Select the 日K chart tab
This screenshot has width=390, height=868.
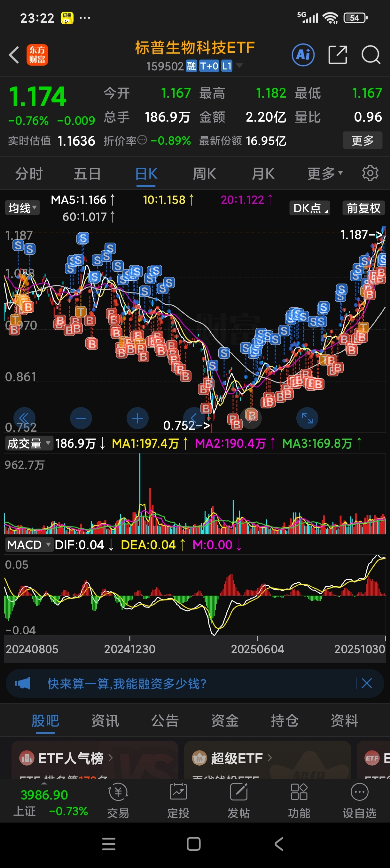click(146, 173)
